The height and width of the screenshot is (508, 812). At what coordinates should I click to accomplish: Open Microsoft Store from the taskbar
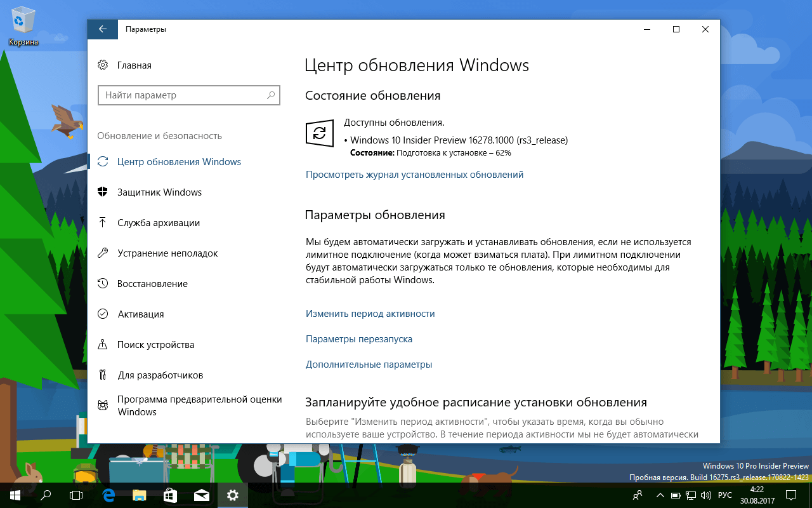point(169,495)
